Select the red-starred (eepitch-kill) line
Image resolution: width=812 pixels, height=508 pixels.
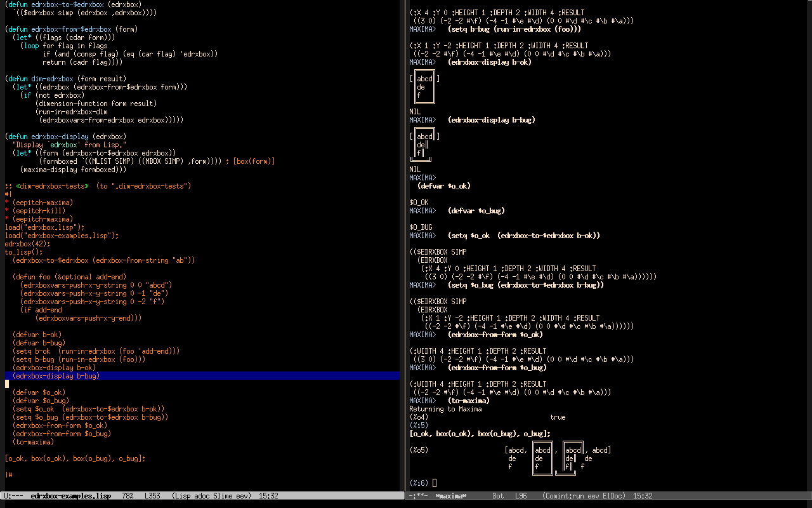tap(38, 211)
